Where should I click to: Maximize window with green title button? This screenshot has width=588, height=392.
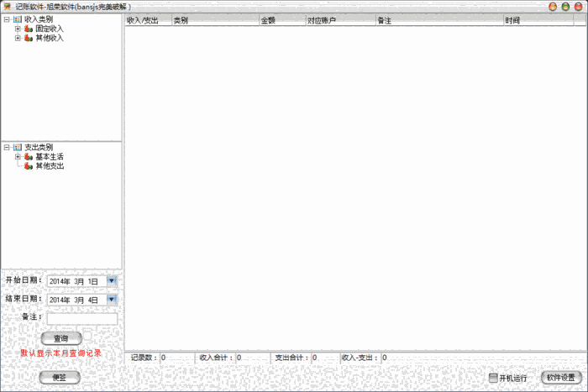pyautogui.click(x=565, y=7)
